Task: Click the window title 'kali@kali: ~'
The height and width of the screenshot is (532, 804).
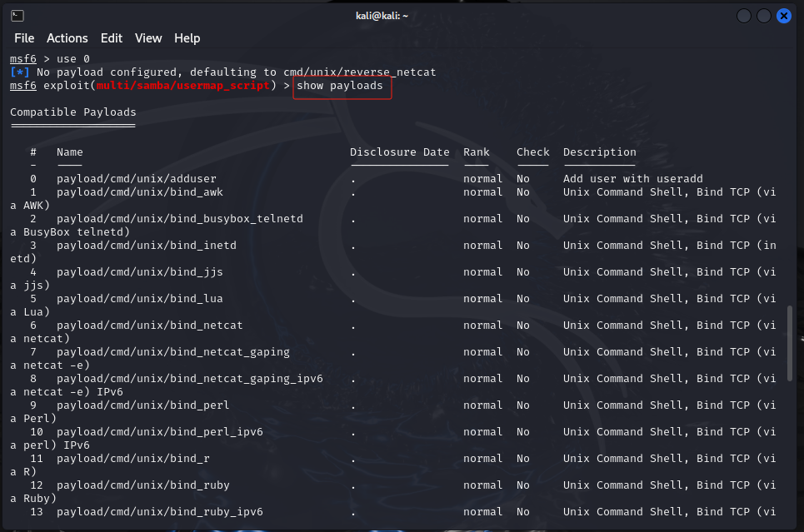Action: click(382, 16)
